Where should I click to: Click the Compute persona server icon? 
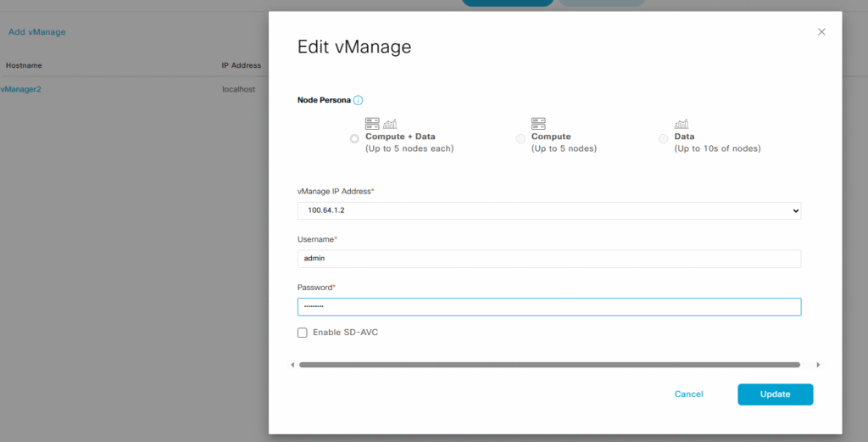(538, 124)
